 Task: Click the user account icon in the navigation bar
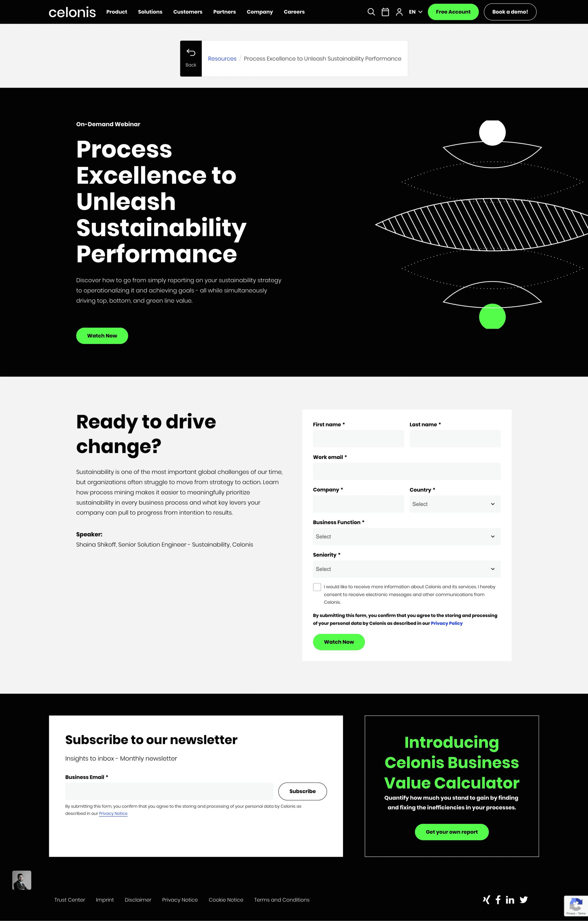coord(399,11)
